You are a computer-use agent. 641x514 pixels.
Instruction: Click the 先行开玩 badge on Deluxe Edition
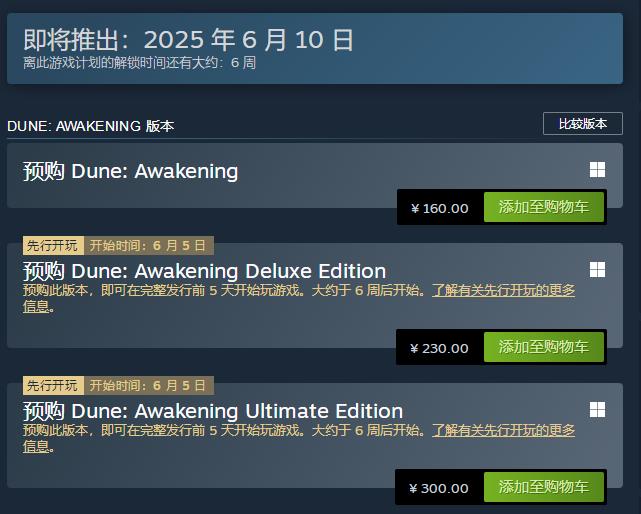pyautogui.click(x=53, y=245)
